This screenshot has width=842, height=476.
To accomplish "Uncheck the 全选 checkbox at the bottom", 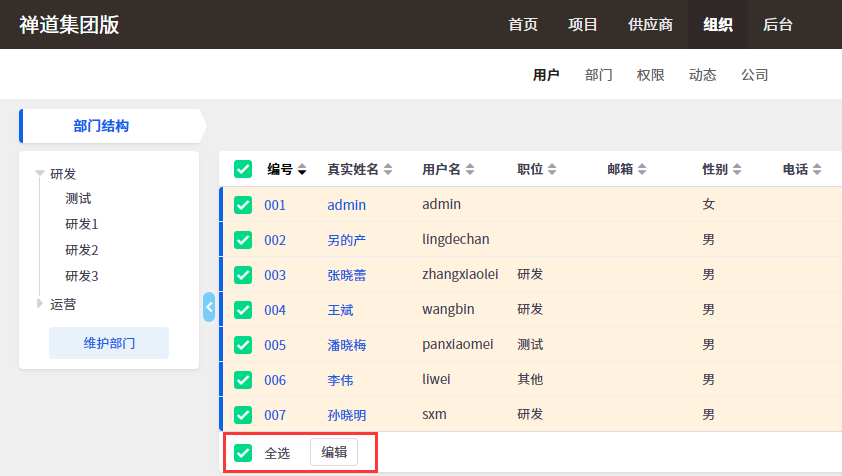I will pos(243,453).
